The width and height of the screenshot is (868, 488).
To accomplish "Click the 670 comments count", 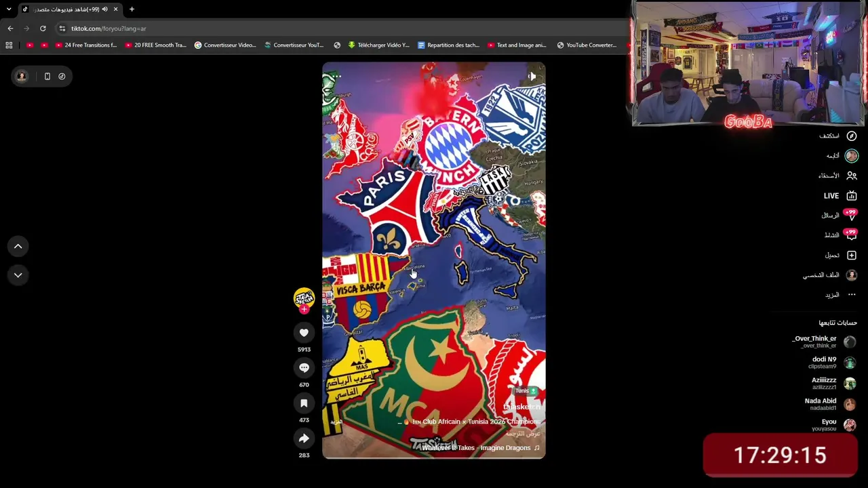I will click(x=304, y=385).
